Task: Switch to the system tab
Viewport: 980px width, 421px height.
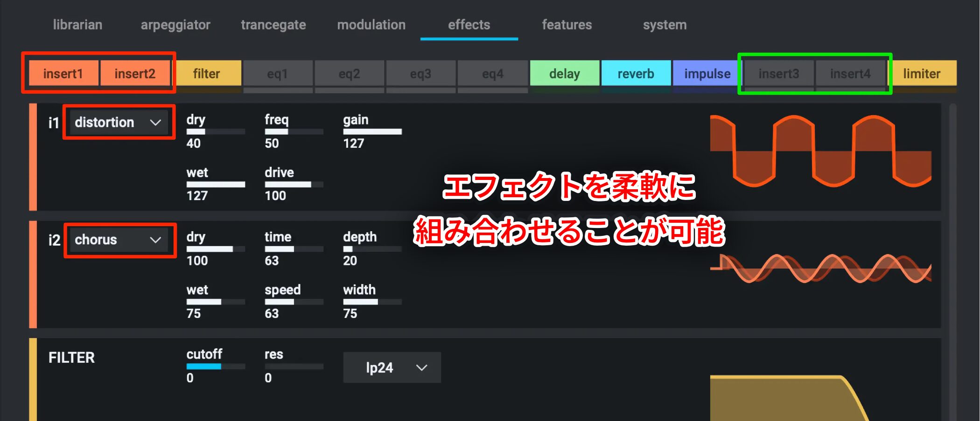Action: point(665,25)
